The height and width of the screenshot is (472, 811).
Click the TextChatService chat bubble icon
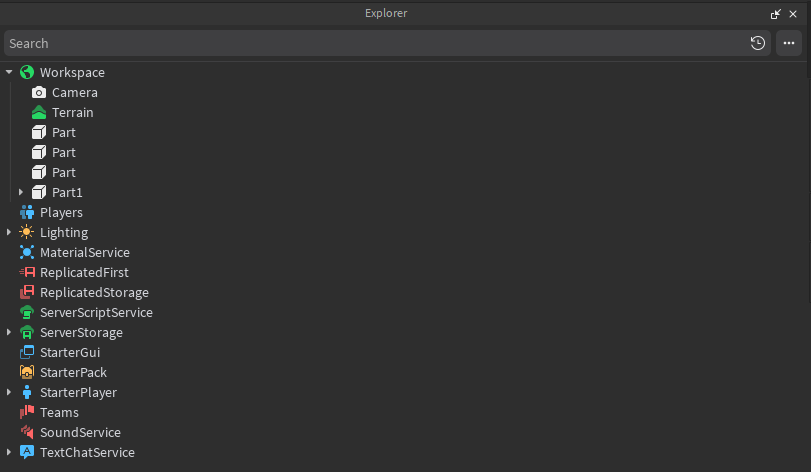27,452
